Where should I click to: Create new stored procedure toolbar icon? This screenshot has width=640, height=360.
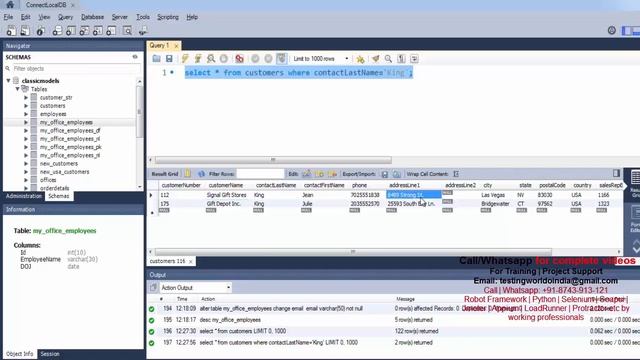coord(98,31)
